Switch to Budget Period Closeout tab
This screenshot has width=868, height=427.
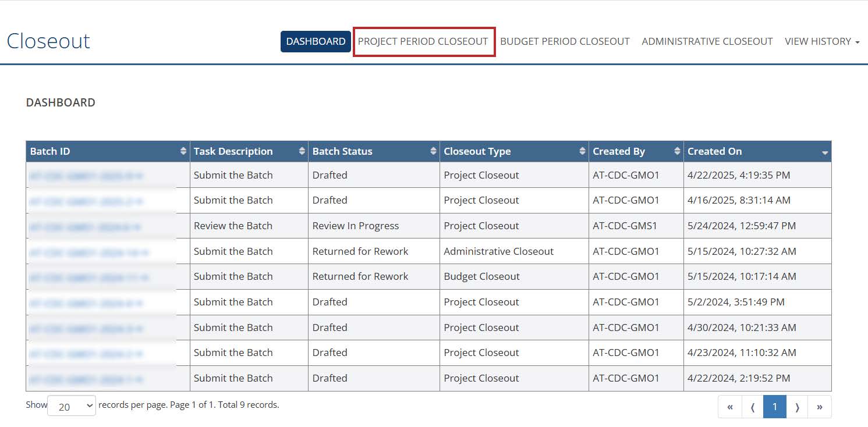pos(565,41)
